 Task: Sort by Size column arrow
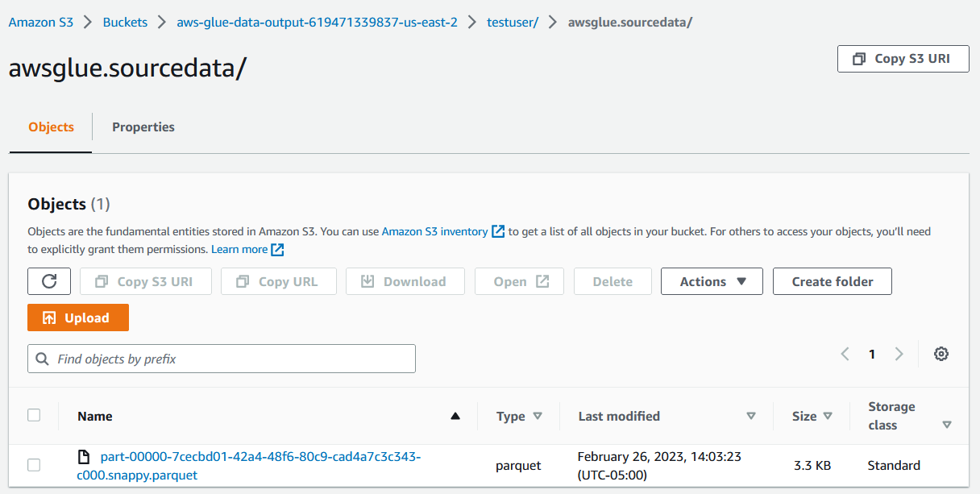point(827,417)
